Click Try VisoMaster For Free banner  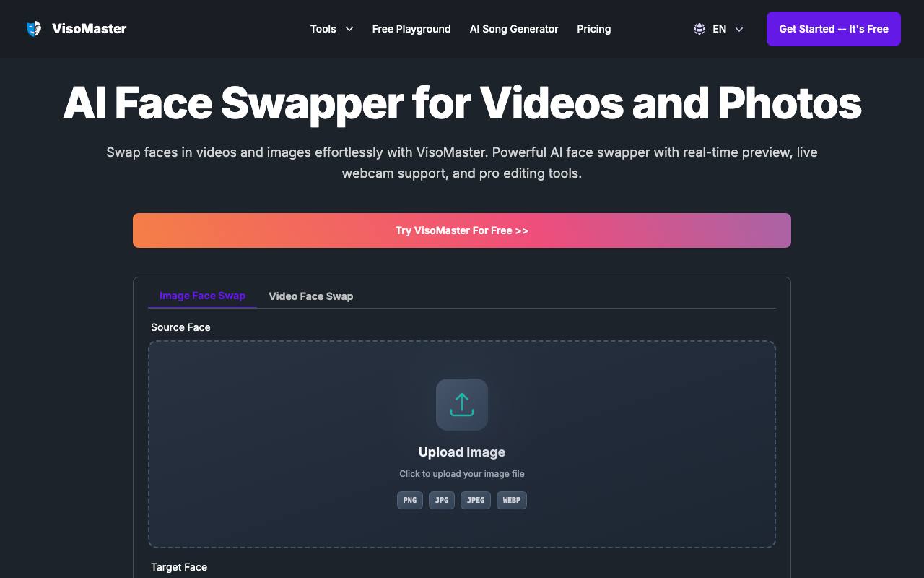click(x=462, y=230)
